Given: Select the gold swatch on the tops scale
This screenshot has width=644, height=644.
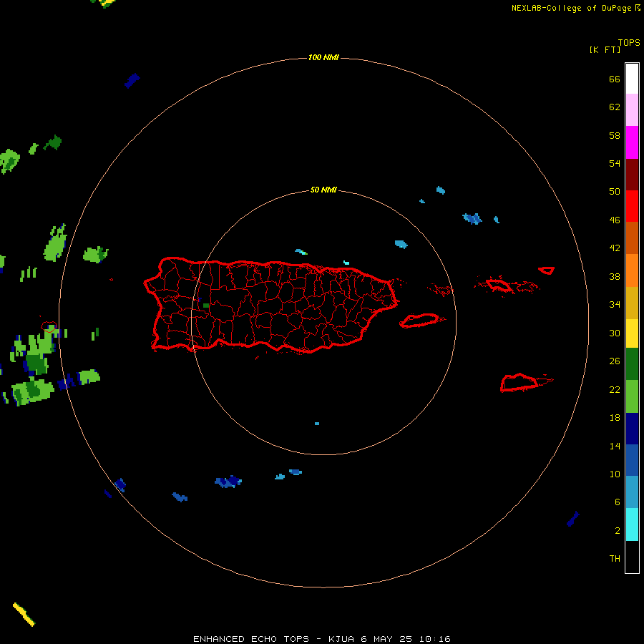Looking at the screenshot, I should tap(632, 303).
